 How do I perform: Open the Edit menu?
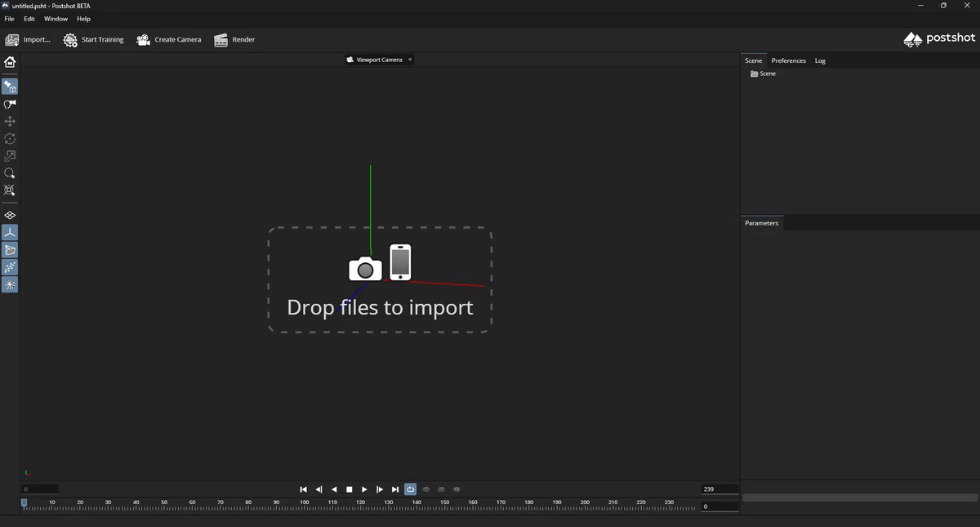(29, 19)
